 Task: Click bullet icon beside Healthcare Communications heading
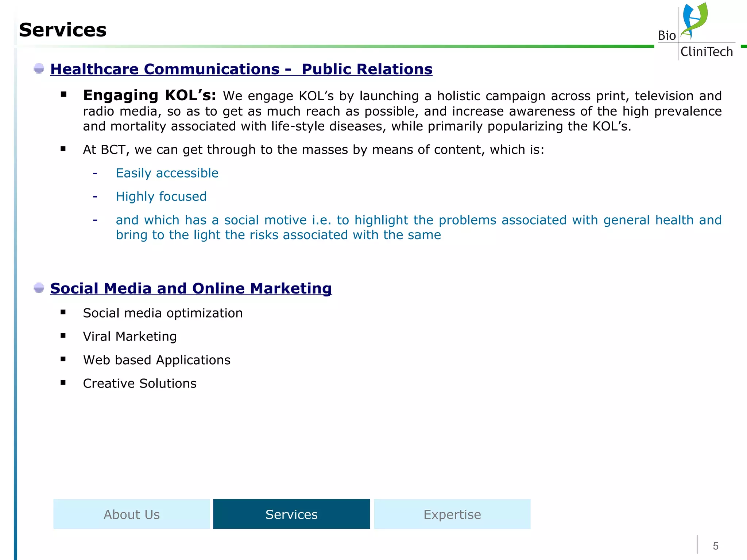point(39,69)
